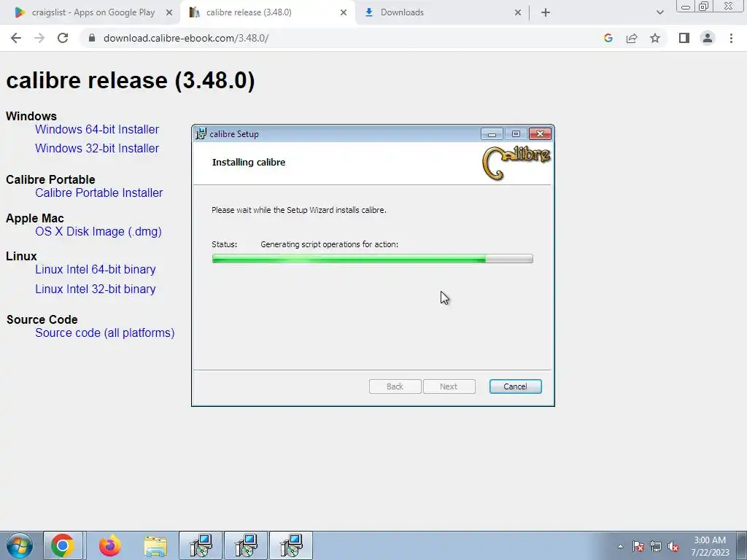Maximize the calibre Setup dialog
Screen dimensions: 747x560
coord(516,134)
